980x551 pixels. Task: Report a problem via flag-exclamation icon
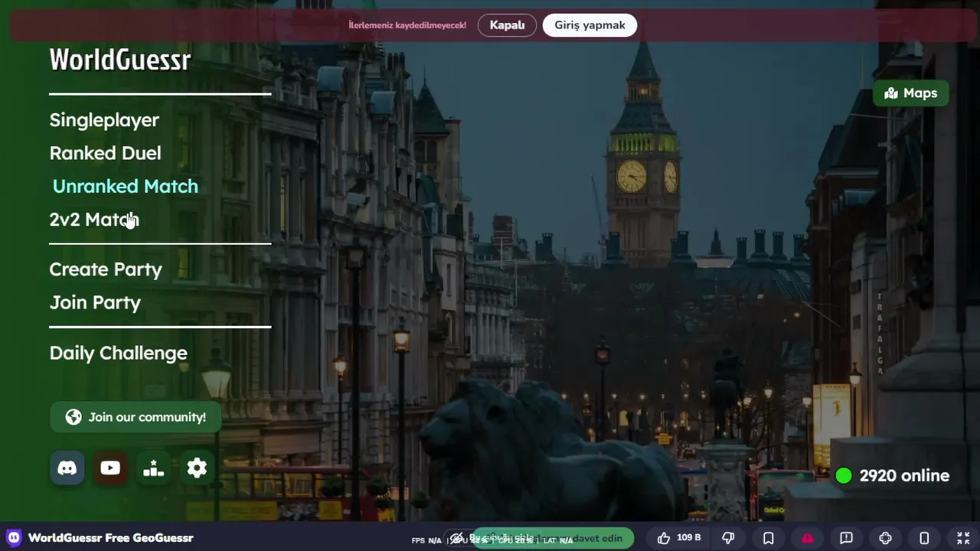tap(846, 538)
